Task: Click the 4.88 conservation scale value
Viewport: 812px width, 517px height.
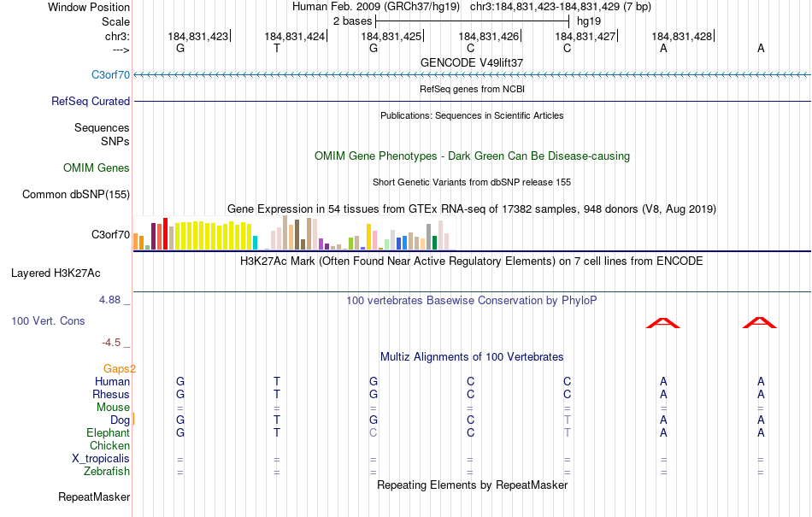Action: [109, 300]
